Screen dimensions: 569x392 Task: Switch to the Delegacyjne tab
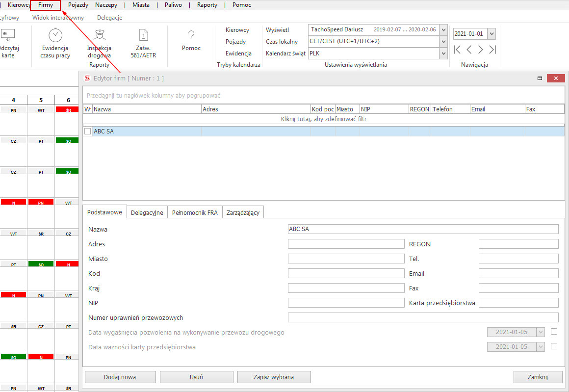point(147,212)
